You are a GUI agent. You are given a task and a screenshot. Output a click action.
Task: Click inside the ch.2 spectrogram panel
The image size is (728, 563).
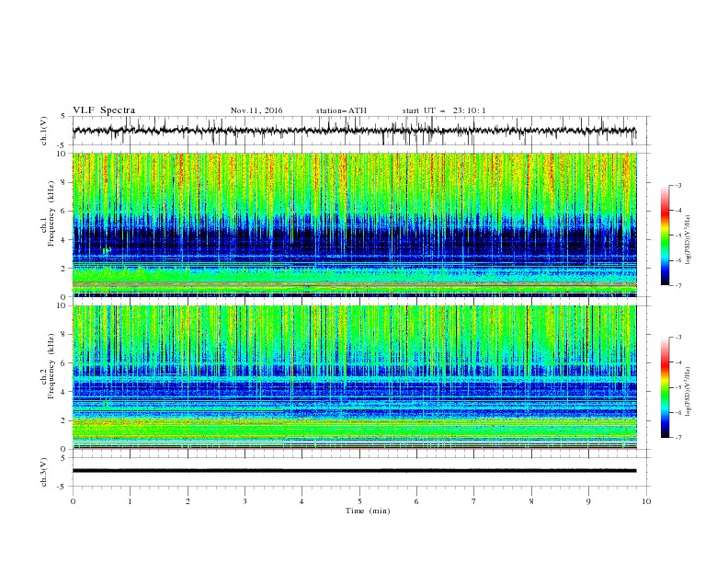click(x=355, y=377)
